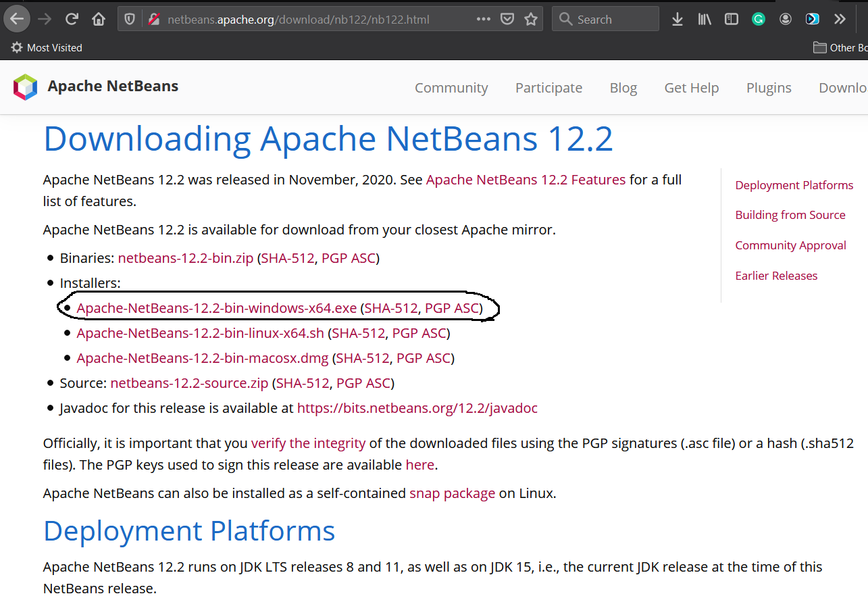This screenshot has height=598, width=868.
Task: Click the Downloading Apache NetBeans 12.2 heading
Action: (x=328, y=139)
